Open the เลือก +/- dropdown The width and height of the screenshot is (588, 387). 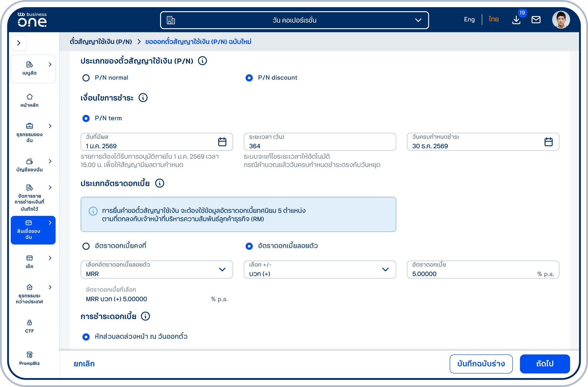(x=320, y=269)
